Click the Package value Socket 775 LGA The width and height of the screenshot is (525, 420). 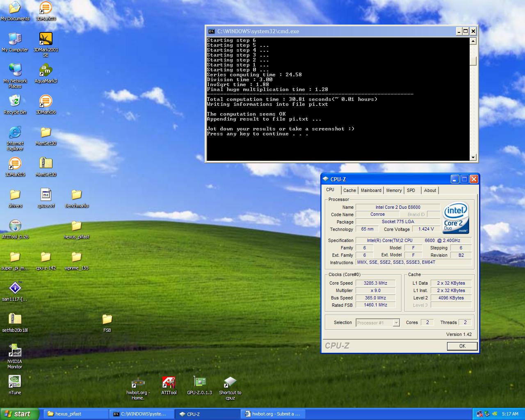[x=398, y=222]
